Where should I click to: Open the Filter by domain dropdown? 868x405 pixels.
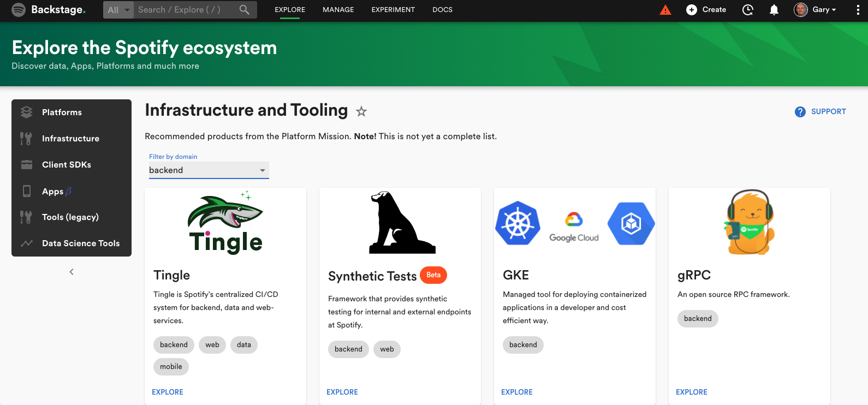[209, 170]
